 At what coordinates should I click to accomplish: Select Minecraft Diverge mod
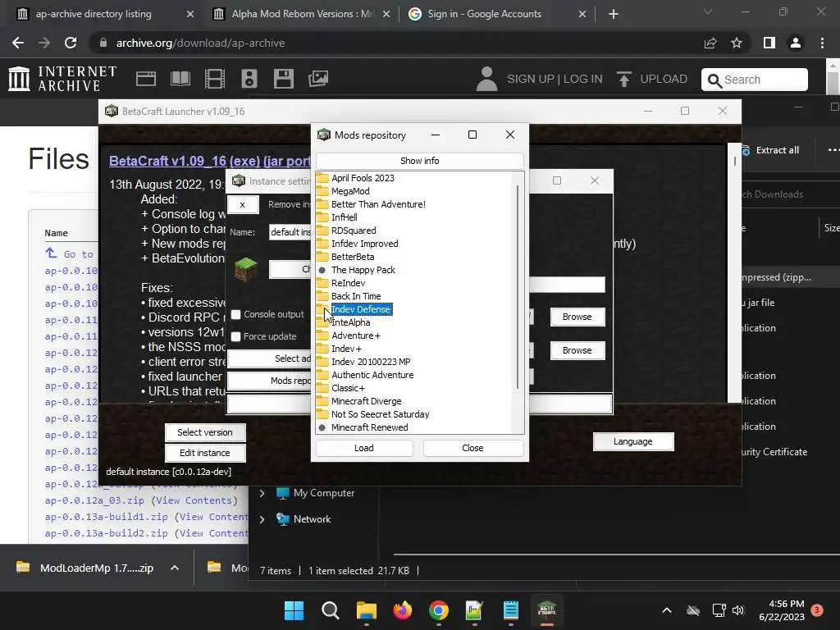tap(367, 401)
